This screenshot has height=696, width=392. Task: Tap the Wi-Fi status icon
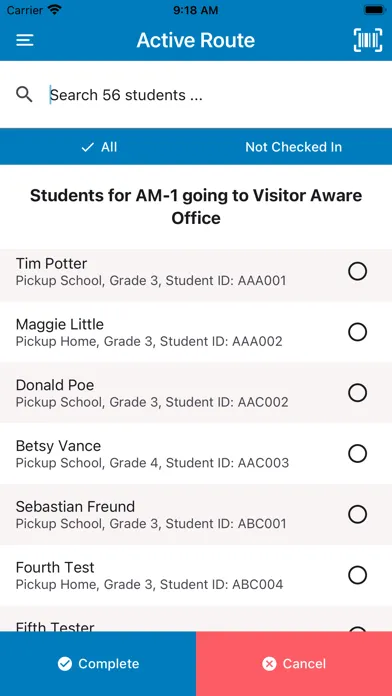tap(55, 10)
